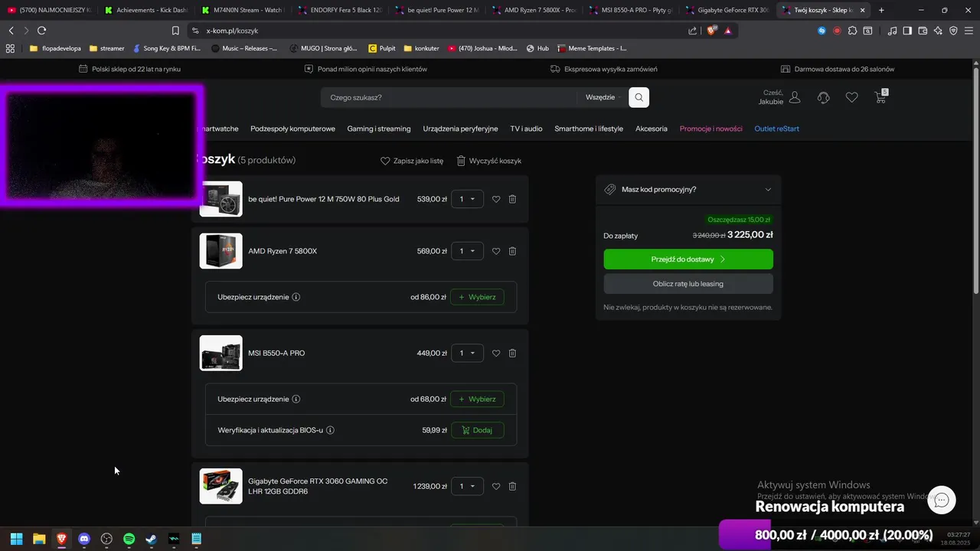Open Outlet reStart link

(776, 129)
